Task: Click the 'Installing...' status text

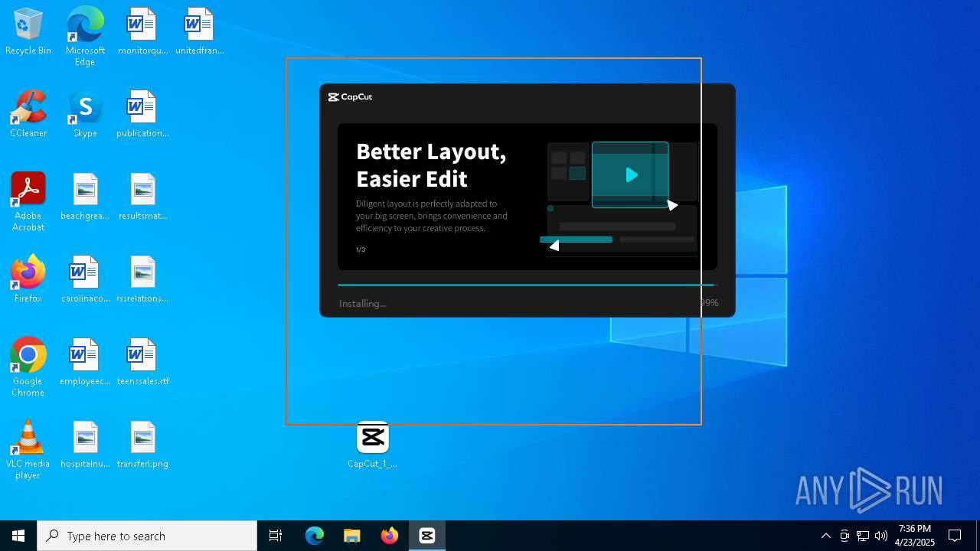Action: (363, 304)
